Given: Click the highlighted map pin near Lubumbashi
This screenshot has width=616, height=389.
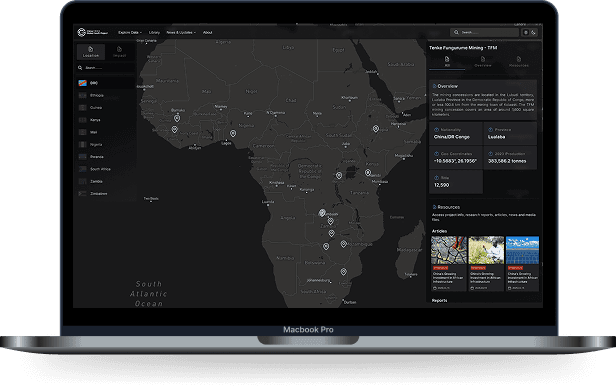Looking at the screenshot, I should coord(322,213).
